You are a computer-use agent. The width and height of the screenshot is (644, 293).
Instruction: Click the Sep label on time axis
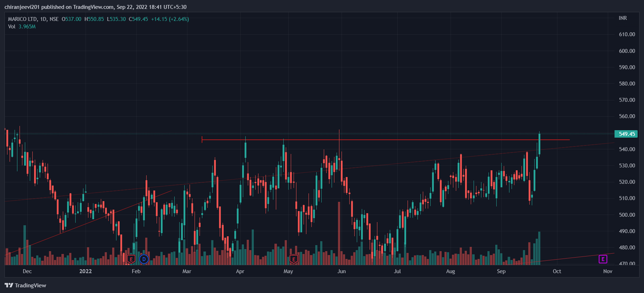(502, 272)
